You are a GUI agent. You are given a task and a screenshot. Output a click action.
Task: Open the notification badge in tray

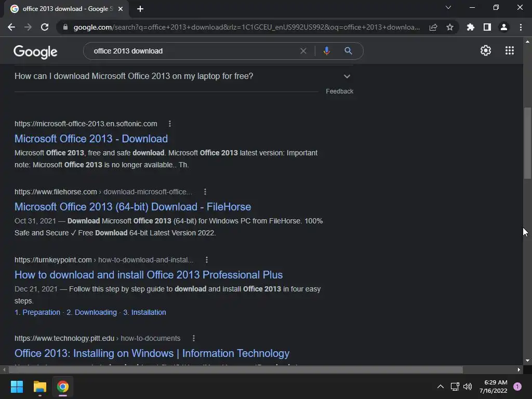pos(517,386)
